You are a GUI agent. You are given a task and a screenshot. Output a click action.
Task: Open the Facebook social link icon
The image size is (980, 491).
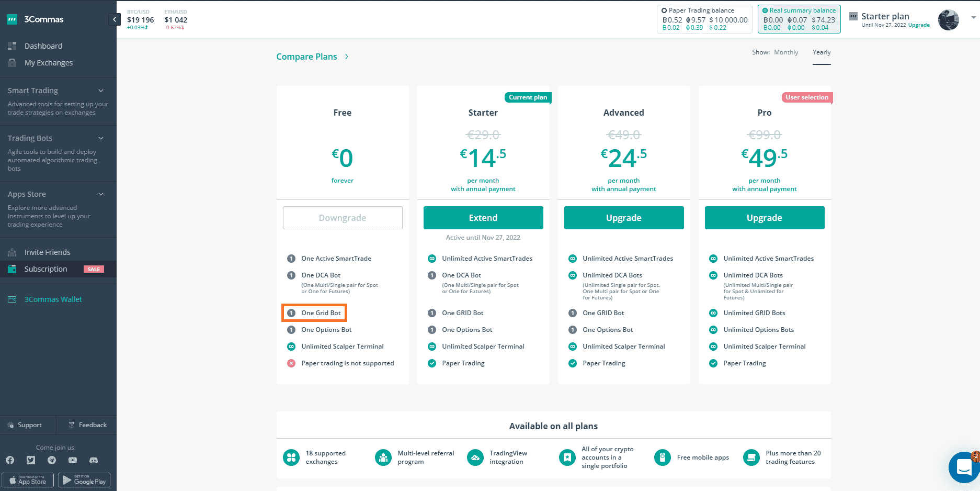point(10,460)
